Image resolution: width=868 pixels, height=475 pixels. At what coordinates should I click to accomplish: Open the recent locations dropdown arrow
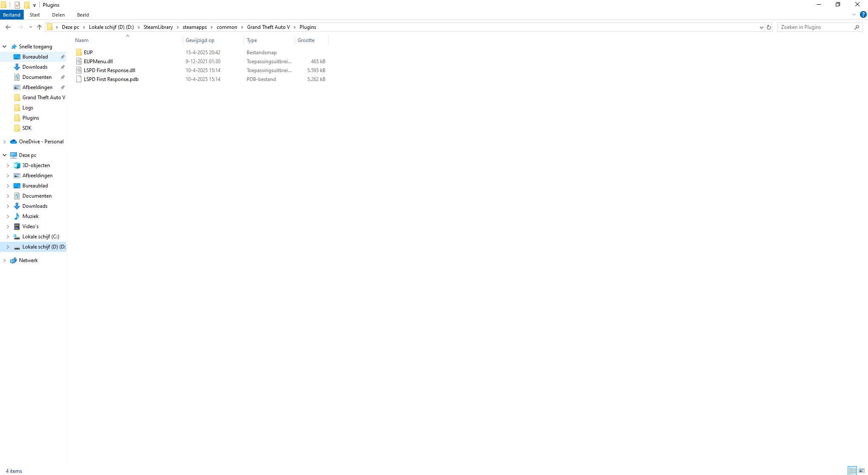(x=31, y=27)
